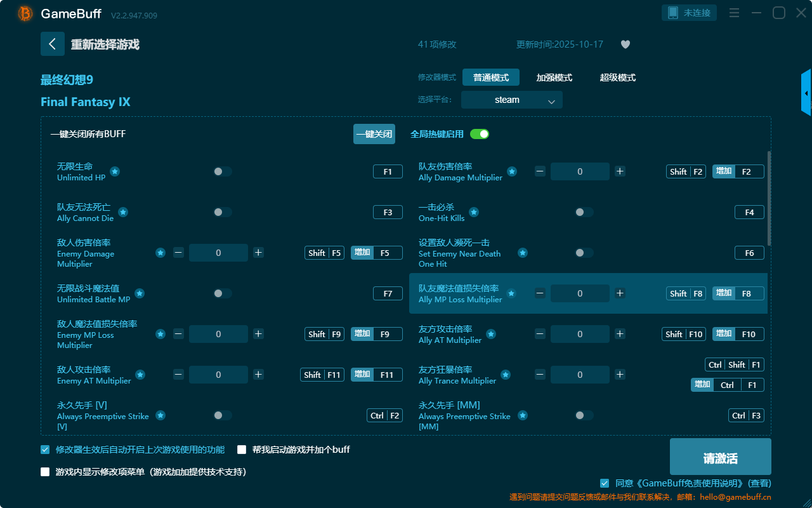812x508 pixels.
Task: Click the GameBuff logo icon
Action: point(25,13)
